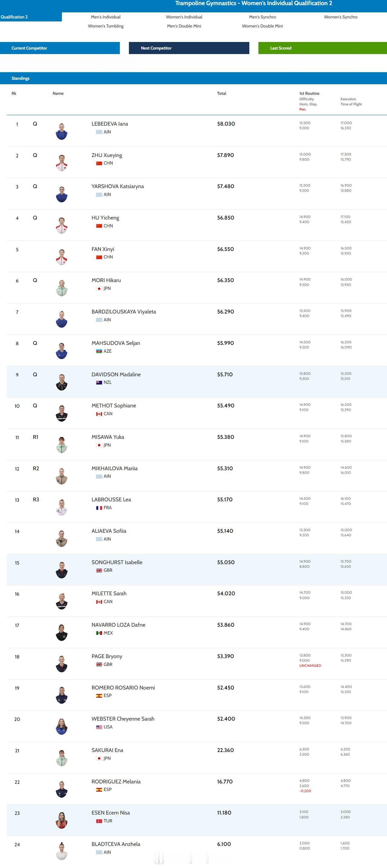Click USA flag under WEBSTER Cheyenne Sarah
This screenshot has height=868, width=387.
coord(99,727)
